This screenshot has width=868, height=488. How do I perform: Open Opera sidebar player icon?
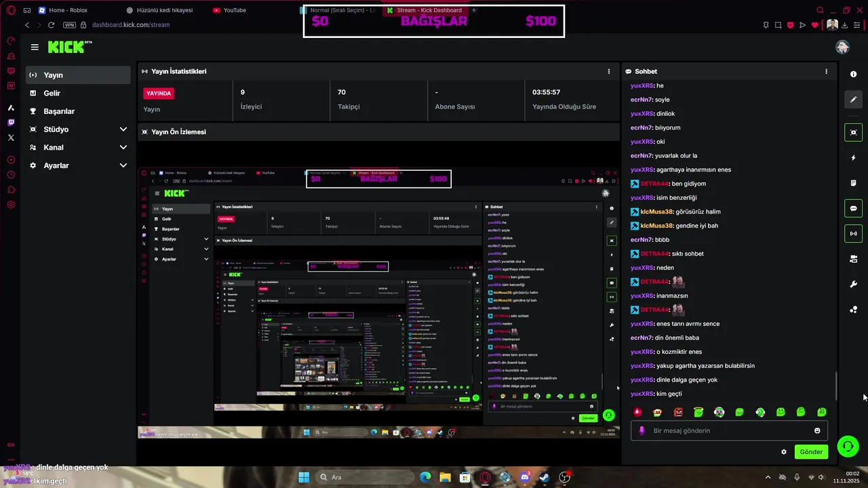[x=11, y=160]
